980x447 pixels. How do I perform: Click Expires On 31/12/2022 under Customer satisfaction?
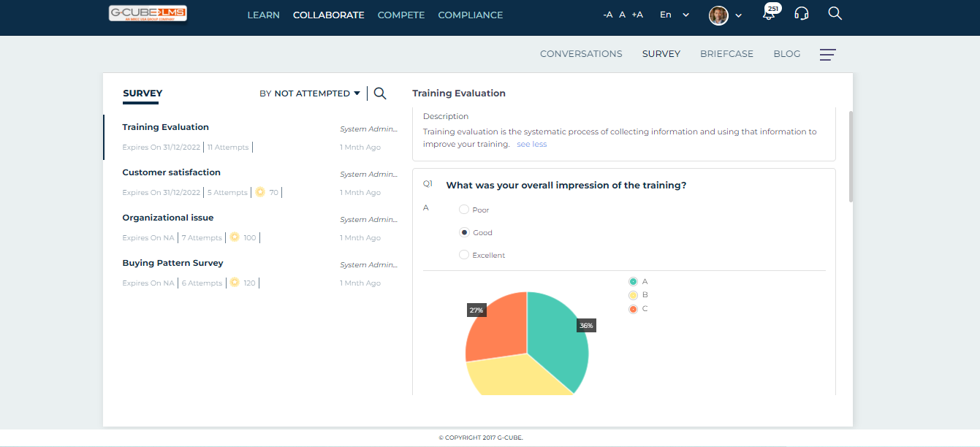pyautogui.click(x=161, y=193)
